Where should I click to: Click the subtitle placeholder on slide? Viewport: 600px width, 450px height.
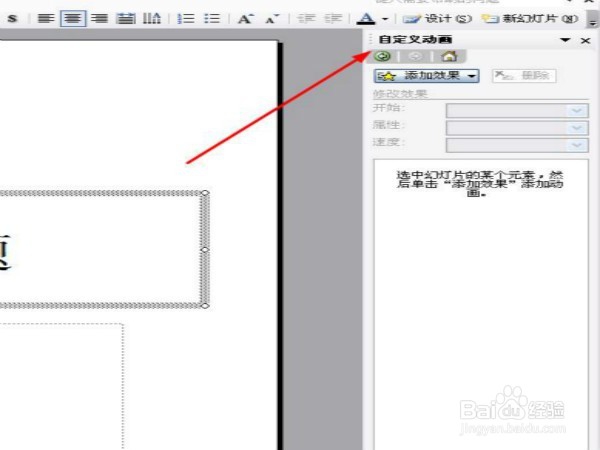(x=61, y=386)
